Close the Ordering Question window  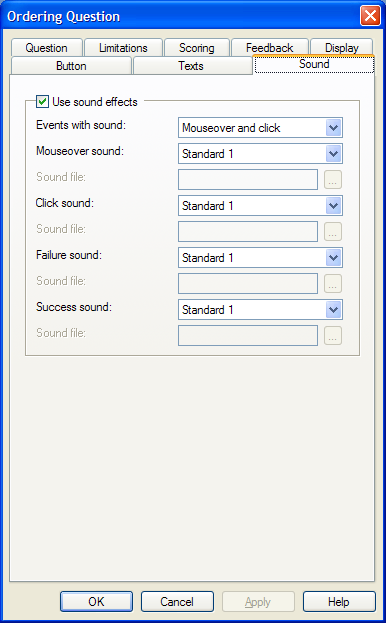pos(370,16)
